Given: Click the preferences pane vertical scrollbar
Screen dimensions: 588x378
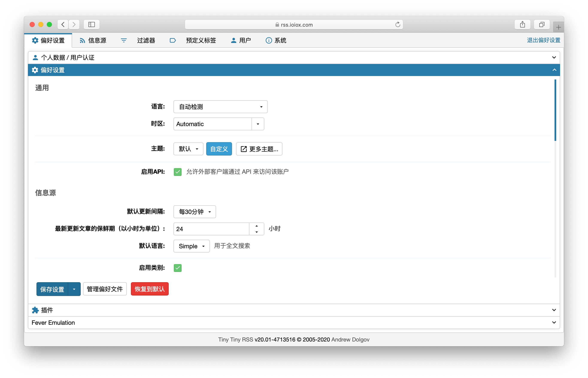Looking at the screenshot, I should [x=555, y=110].
